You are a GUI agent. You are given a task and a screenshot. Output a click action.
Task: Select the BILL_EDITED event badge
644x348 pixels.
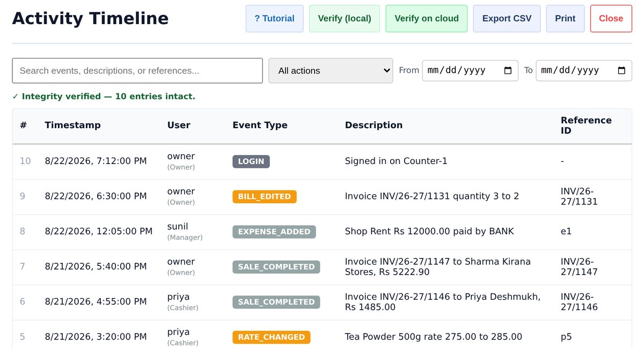pyautogui.click(x=265, y=196)
